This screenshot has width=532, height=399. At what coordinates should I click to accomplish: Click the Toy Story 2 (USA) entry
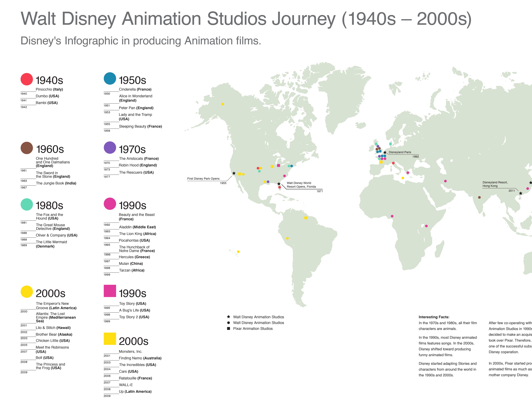(x=134, y=317)
